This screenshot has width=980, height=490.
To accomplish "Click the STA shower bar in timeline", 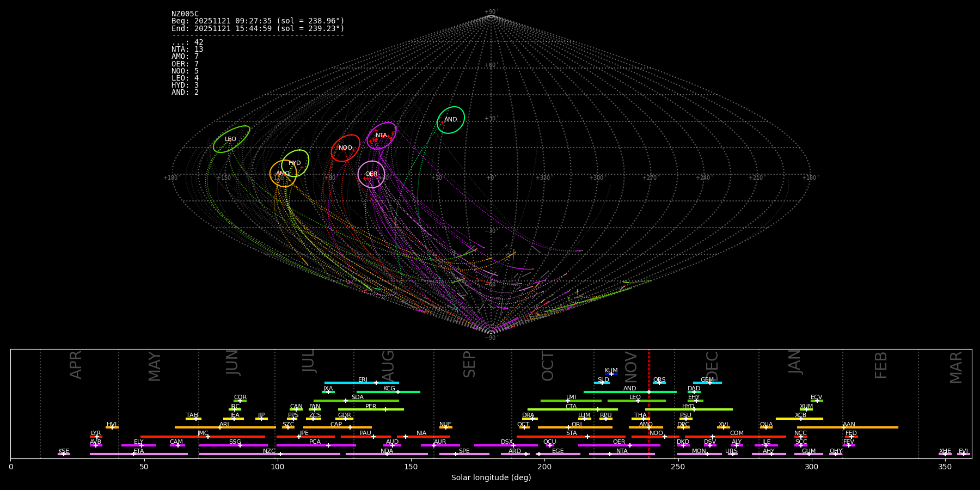I will (571, 437).
